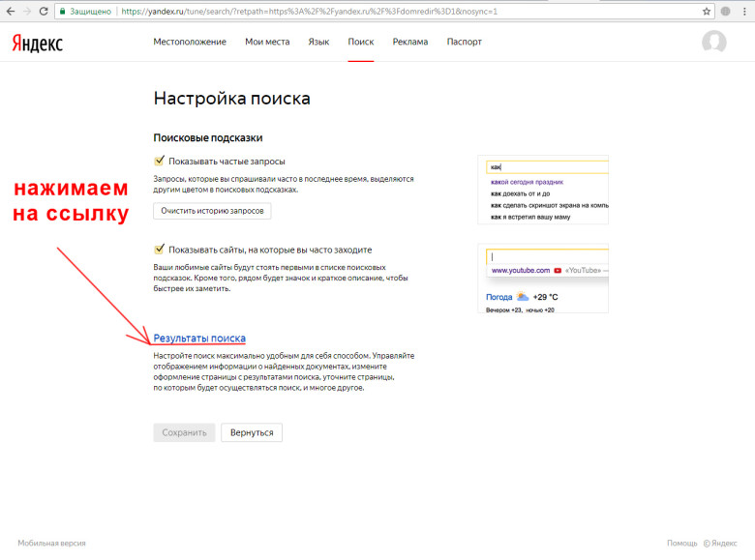Screen dimensions: 755x560
Task: Open the user profile avatar
Action: click(x=713, y=43)
